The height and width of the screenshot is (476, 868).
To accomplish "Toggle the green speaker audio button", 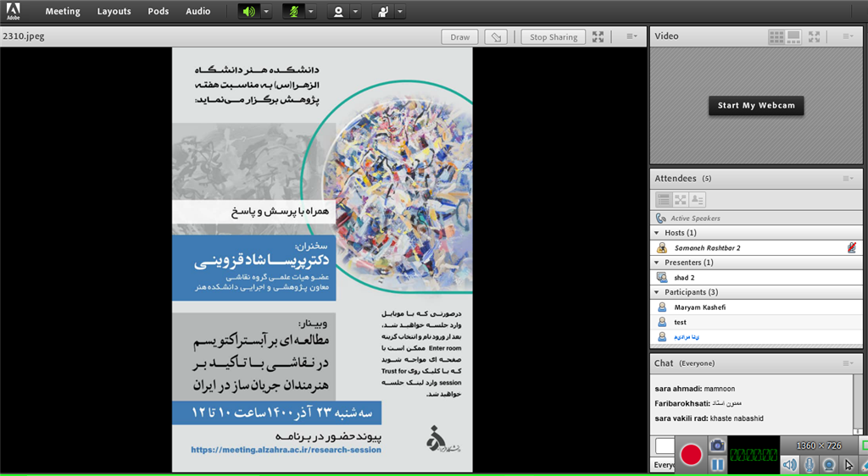I will (x=249, y=12).
